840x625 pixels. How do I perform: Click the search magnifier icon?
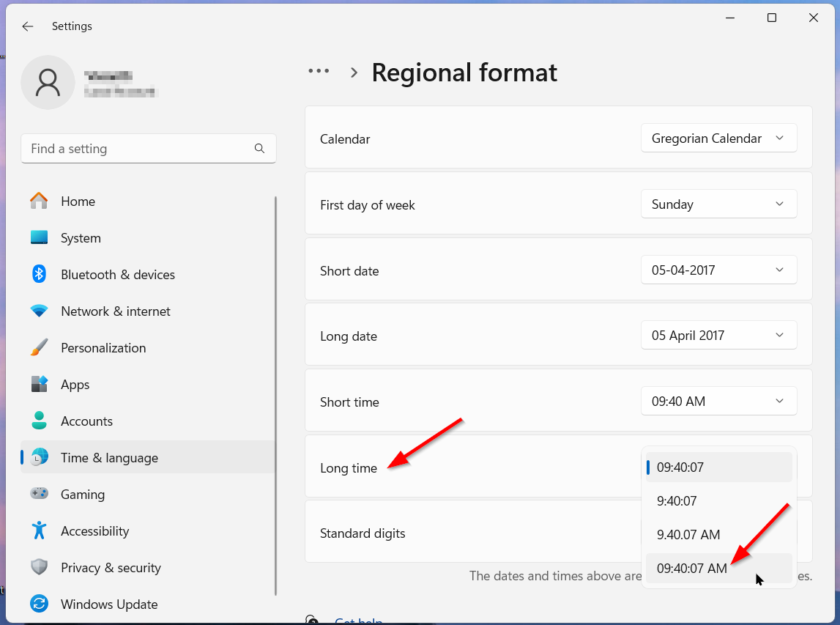coord(259,149)
